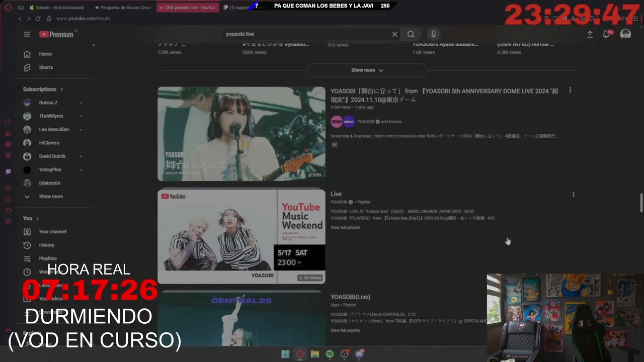Play the YOASOBI Dome Live video thumbnail

[x=242, y=134]
